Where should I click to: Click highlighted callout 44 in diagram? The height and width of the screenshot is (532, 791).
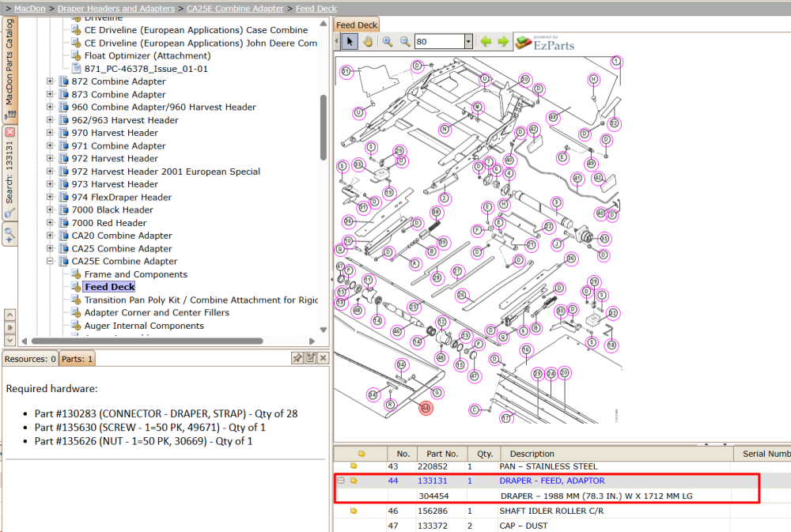[x=426, y=408]
